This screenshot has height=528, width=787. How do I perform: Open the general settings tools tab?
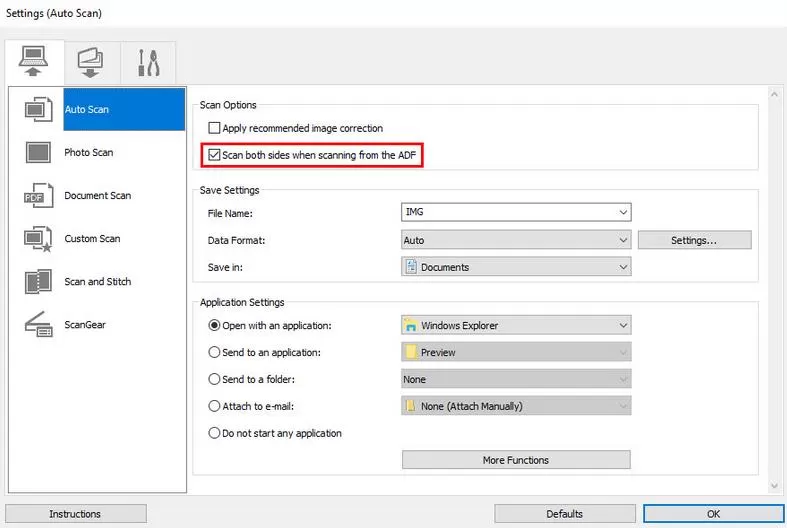pyautogui.click(x=148, y=63)
